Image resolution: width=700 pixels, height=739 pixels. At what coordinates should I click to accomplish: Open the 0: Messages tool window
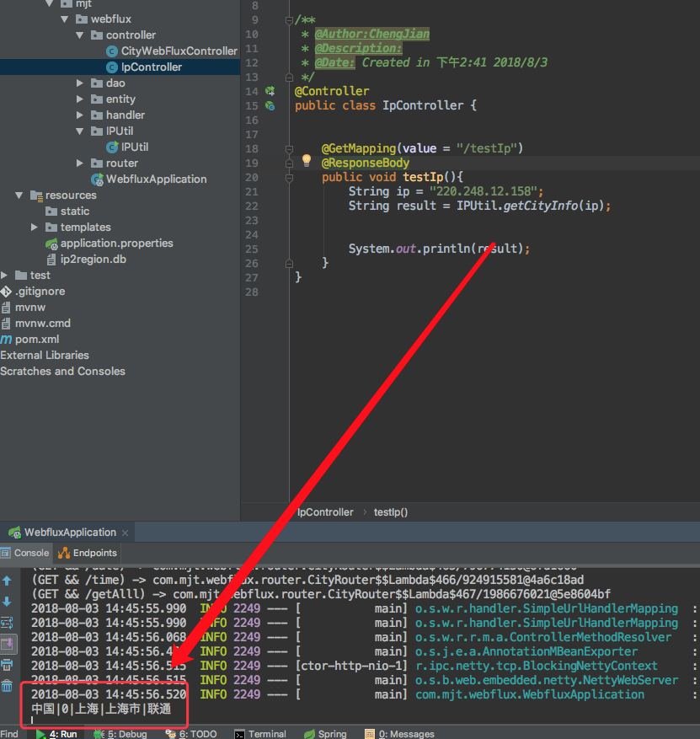[400, 734]
